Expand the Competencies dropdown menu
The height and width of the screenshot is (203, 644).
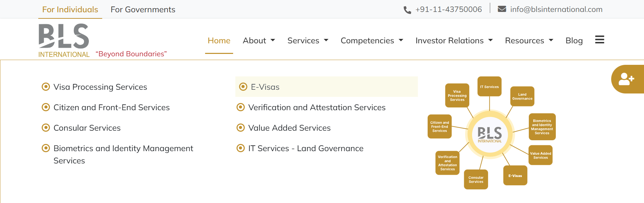coord(372,41)
